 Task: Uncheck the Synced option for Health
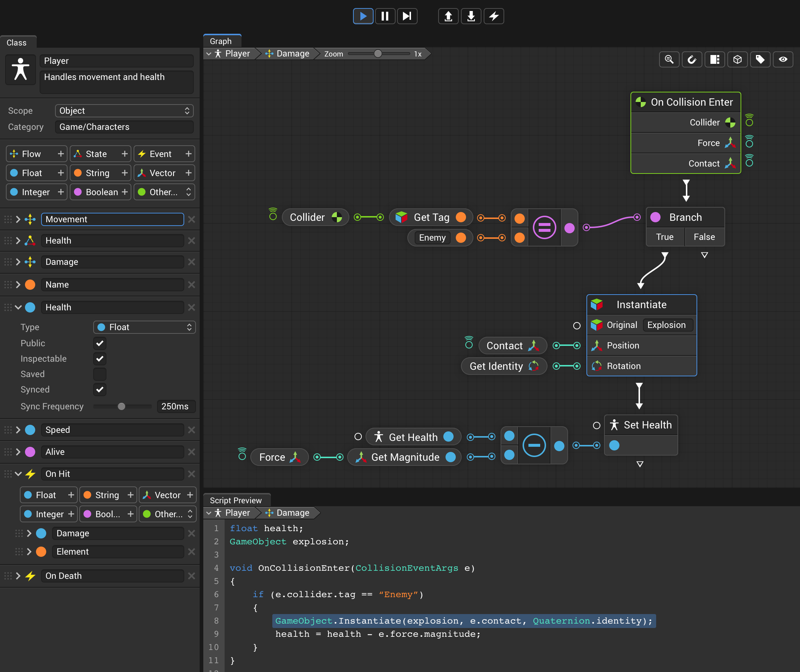(x=99, y=389)
